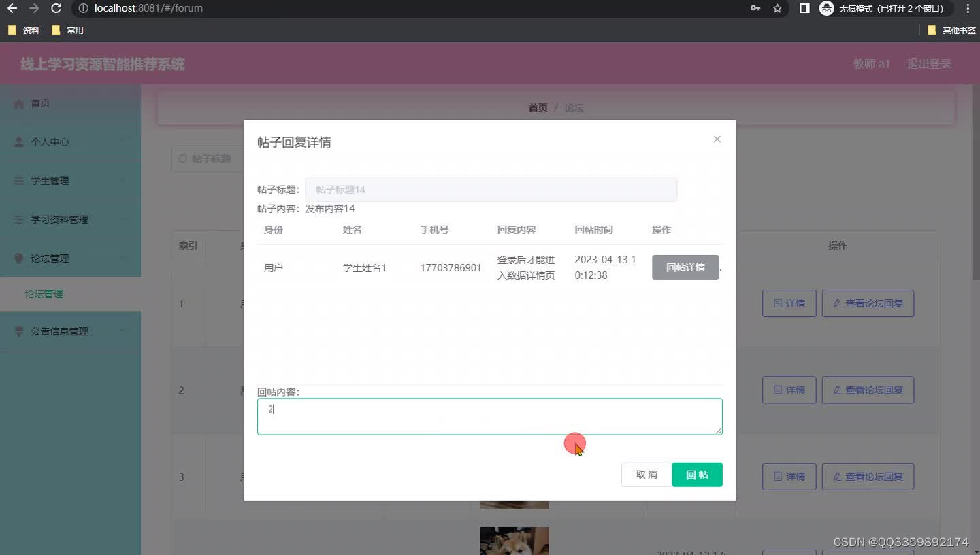This screenshot has width=980, height=555.
Task: Click the 帖子标题 search box behind dialog
Action: click(207, 158)
